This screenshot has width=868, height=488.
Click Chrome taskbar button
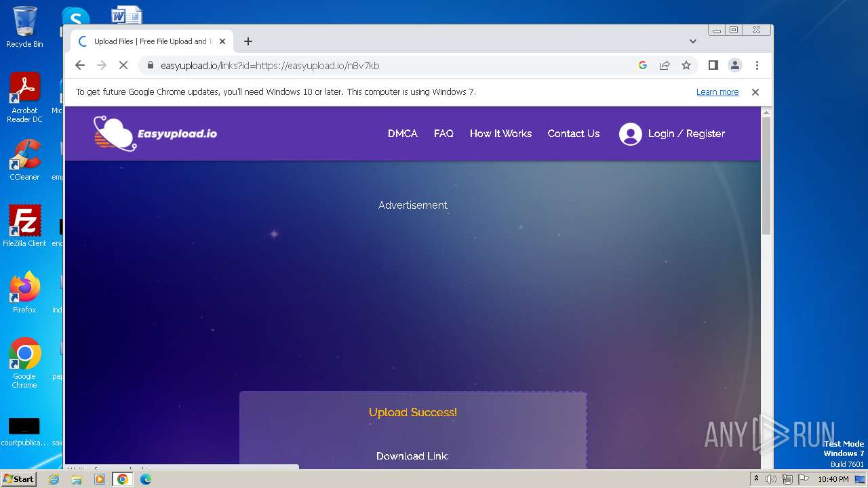click(122, 479)
